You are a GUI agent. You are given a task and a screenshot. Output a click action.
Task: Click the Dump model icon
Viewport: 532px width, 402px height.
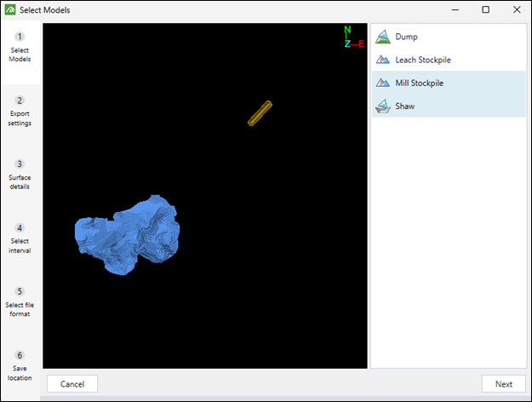(x=383, y=37)
